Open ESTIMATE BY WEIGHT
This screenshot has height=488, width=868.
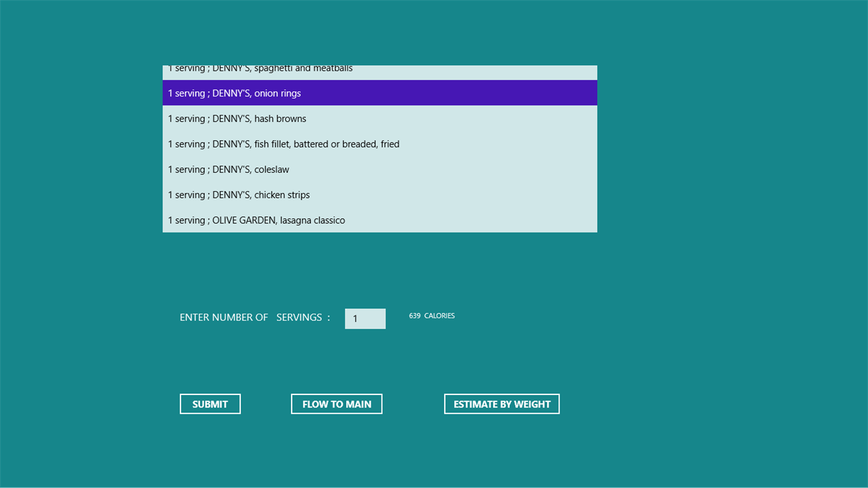[x=501, y=404]
